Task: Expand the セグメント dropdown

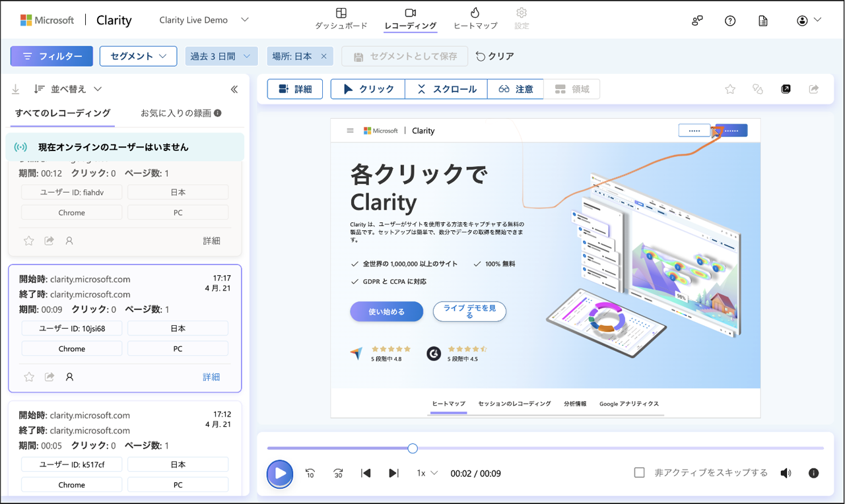Action: point(138,56)
